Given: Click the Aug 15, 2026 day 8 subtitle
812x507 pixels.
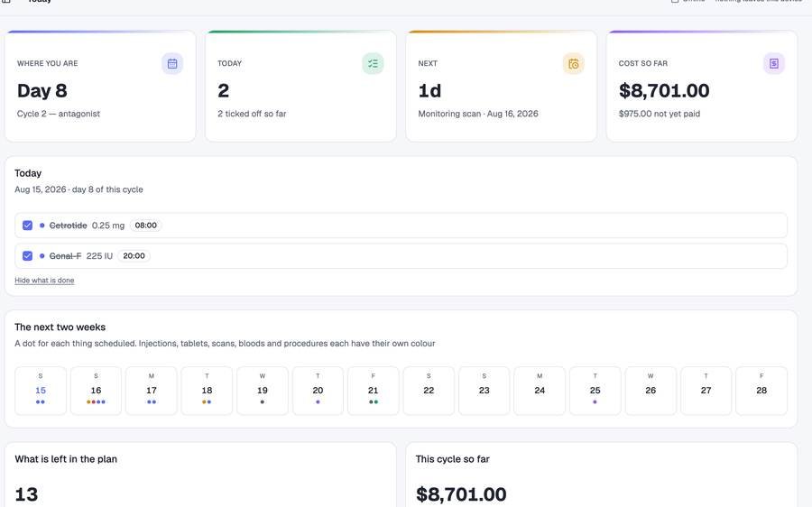Looking at the screenshot, I should tap(78, 189).
